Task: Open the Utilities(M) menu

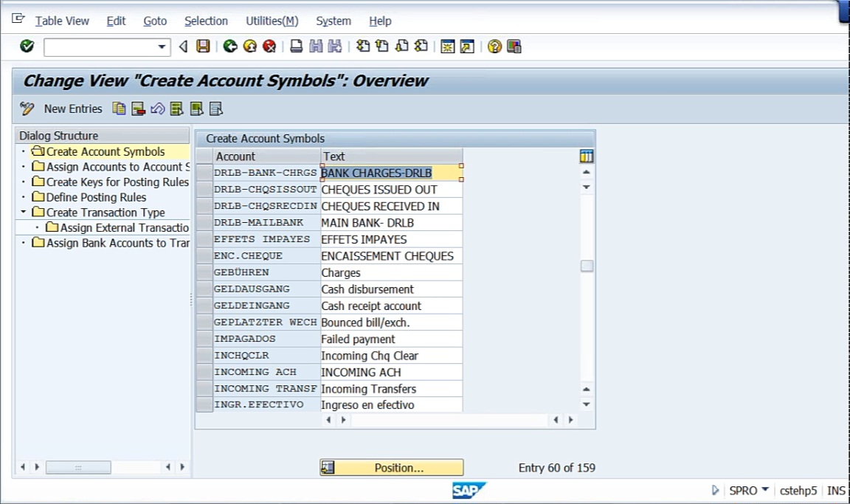Action: click(272, 21)
